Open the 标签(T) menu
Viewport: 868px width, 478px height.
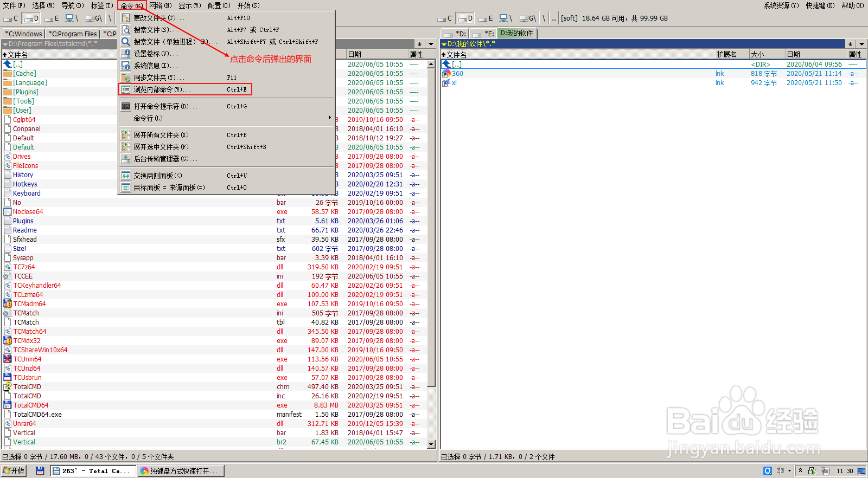(102, 5)
